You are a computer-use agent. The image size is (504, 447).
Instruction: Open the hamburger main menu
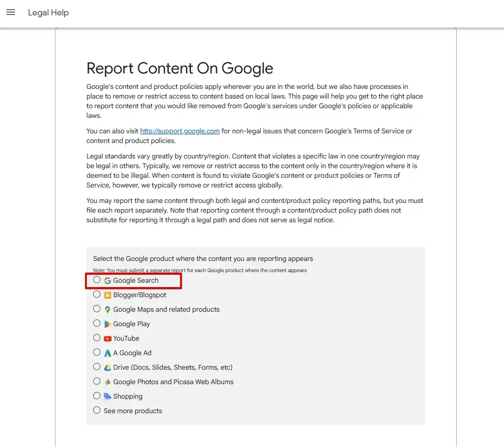[x=11, y=12]
